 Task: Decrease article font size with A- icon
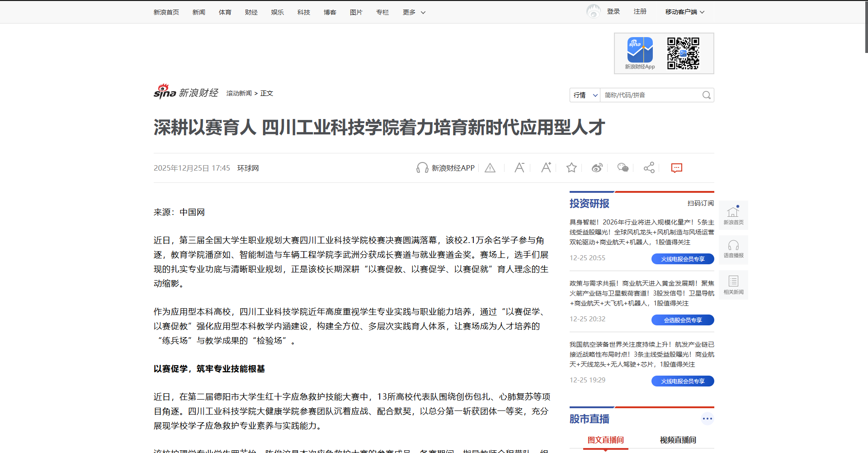click(x=519, y=168)
